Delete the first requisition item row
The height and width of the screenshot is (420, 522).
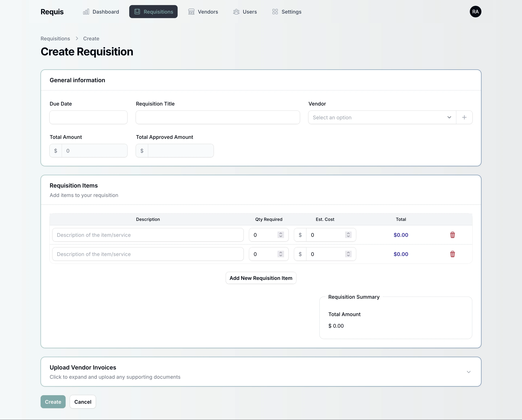point(452,235)
